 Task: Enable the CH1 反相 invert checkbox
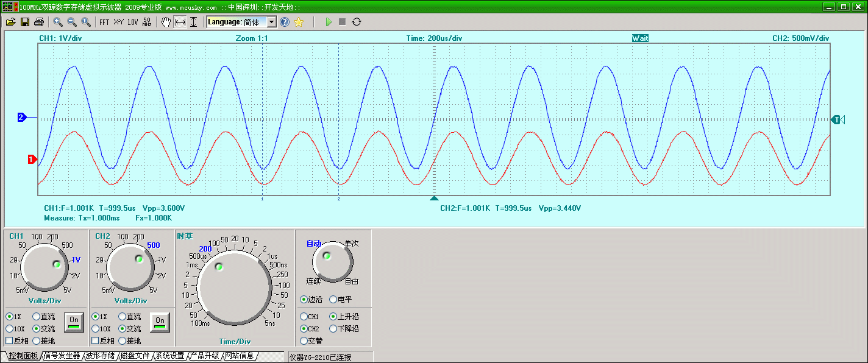tap(9, 340)
